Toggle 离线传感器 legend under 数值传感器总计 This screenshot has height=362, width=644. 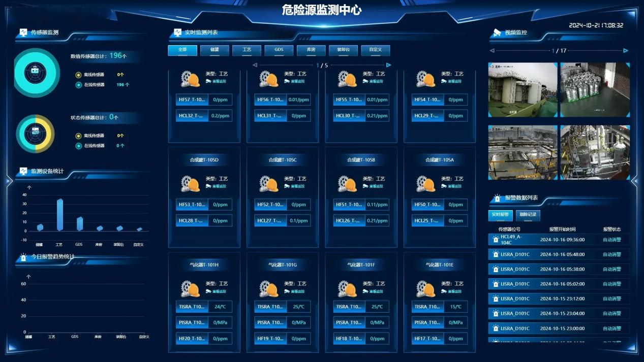click(x=78, y=75)
